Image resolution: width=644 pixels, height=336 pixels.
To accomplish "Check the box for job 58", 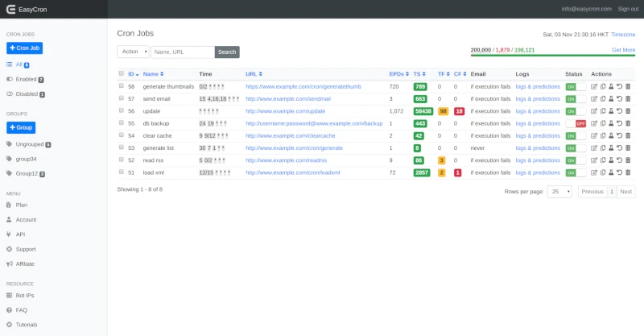I will pos(122,86).
